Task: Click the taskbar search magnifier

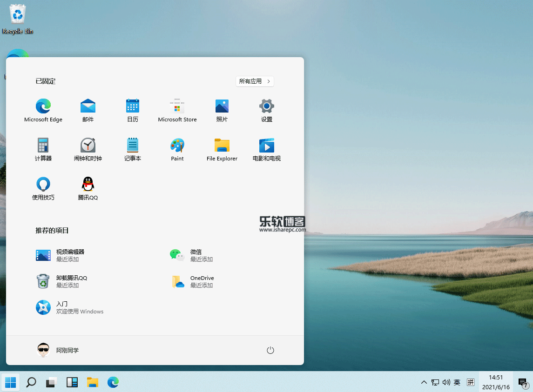Action: [x=31, y=382]
